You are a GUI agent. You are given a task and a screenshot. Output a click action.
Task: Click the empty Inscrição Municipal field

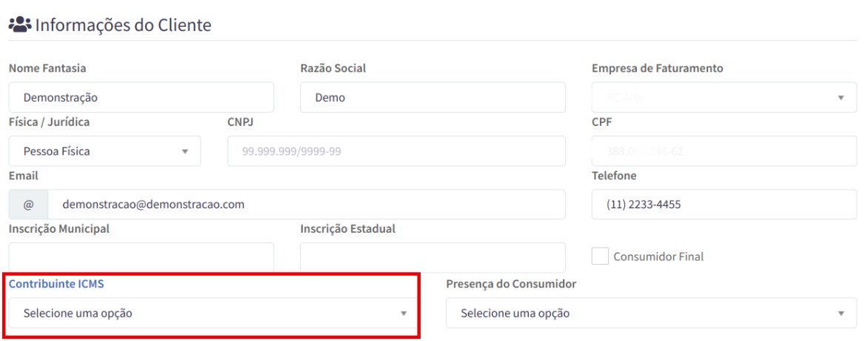[141, 257]
